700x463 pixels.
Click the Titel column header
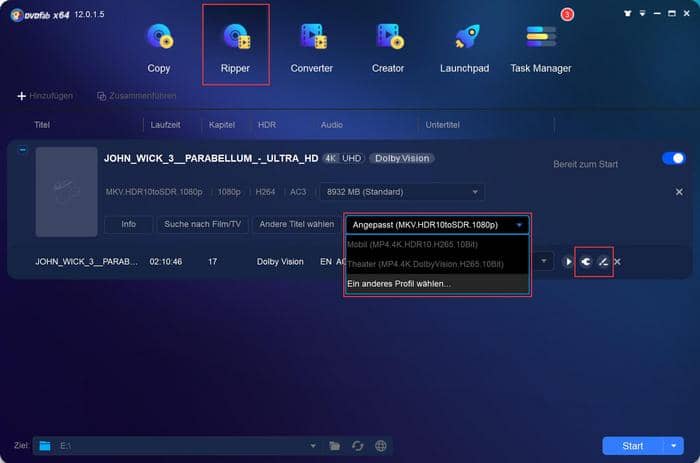[x=42, y=125]
